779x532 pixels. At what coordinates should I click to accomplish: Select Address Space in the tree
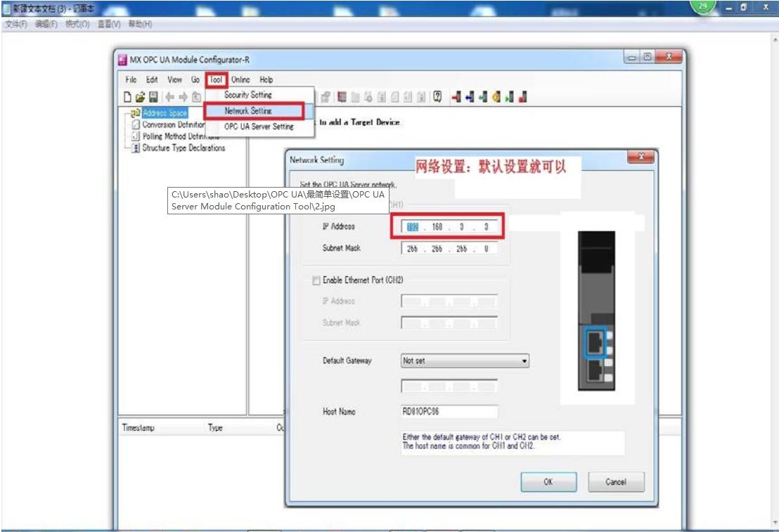[165, 113]
